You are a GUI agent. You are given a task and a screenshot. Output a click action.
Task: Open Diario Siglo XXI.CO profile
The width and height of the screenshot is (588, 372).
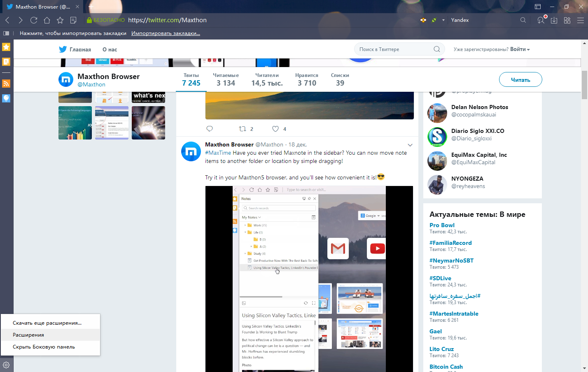click(x=478, y=131)
